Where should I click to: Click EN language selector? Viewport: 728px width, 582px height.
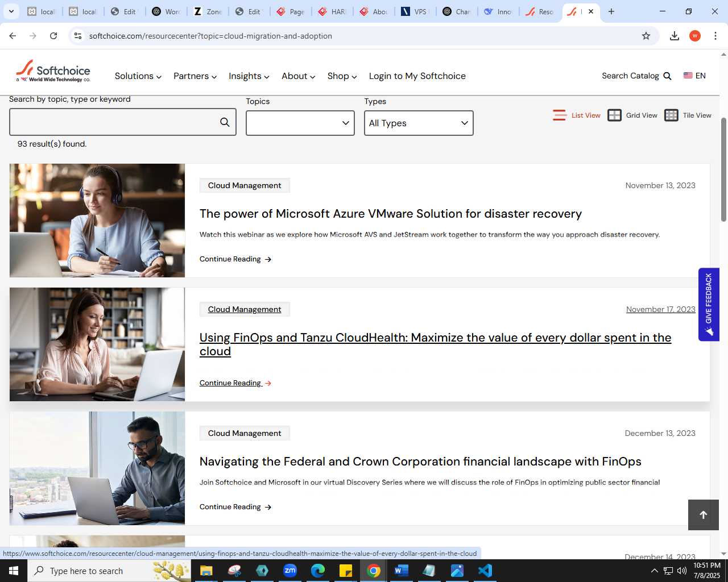coord(694,76)
